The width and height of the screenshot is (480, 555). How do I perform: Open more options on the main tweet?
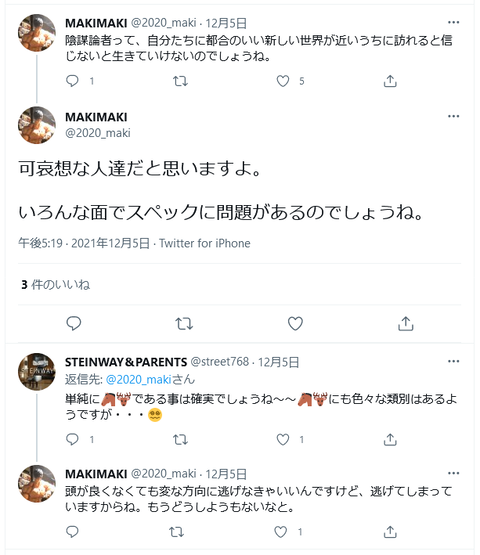(453, 116)
